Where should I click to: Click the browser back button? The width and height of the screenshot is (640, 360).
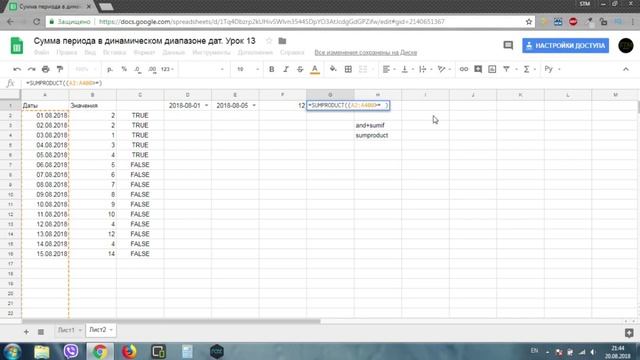click(11, 22)
